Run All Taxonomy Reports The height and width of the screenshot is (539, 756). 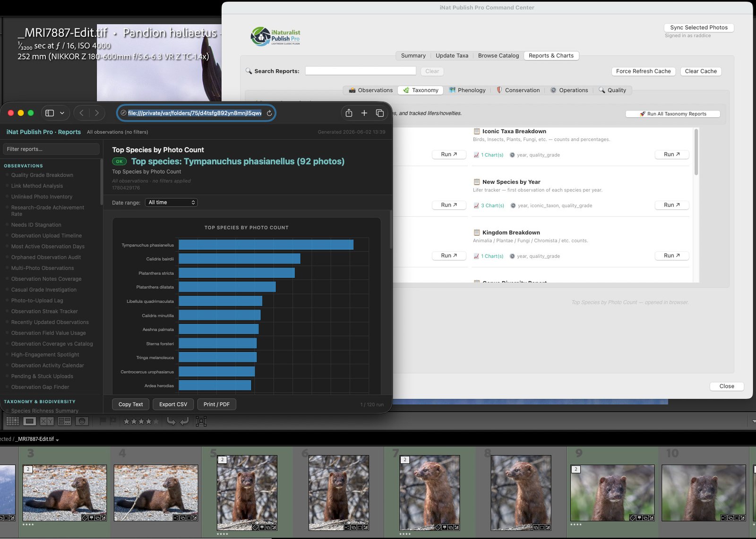click(x=673, y=114)
